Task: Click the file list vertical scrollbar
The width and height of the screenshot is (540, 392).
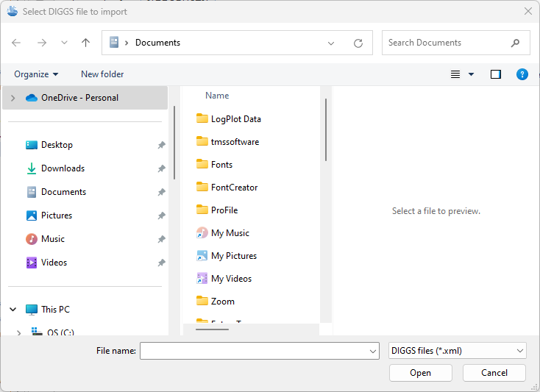Action: (325, 129)
